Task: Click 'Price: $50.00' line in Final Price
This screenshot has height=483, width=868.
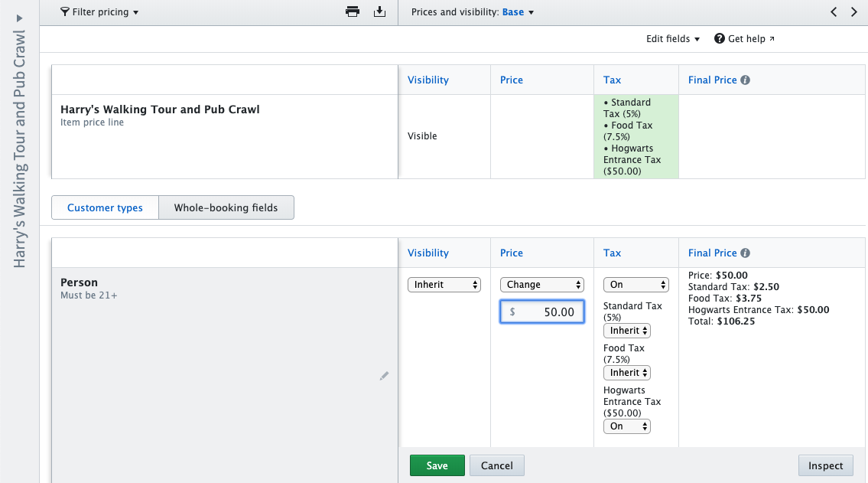Action: [717, 276]
